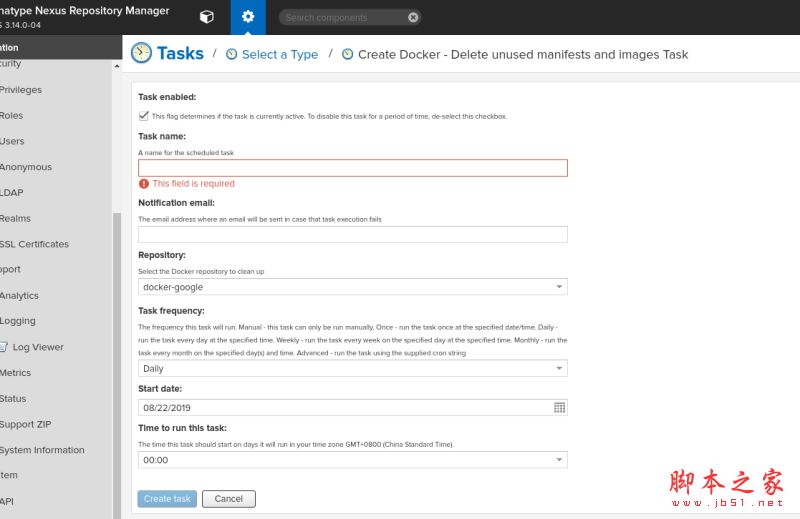Viewport: 800px width, 519px height.
Task: Clear the search box with the X icon
Action: click(413, 18)
